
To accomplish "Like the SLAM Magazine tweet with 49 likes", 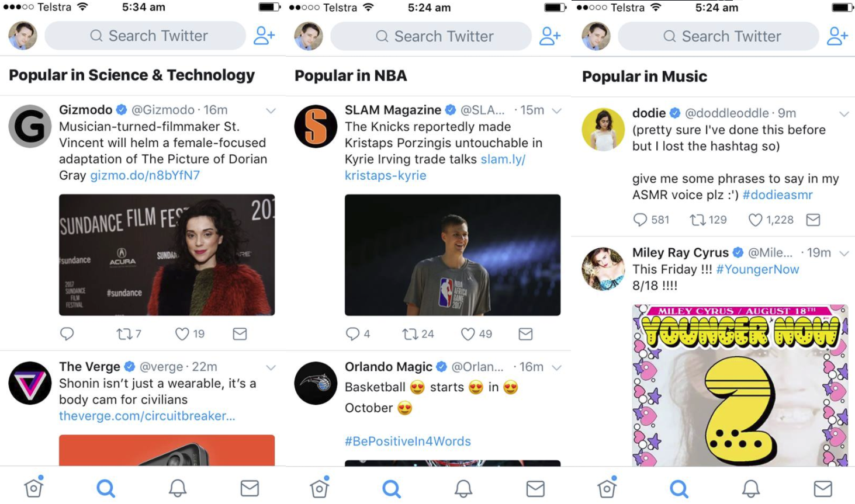I will (476, 333).
